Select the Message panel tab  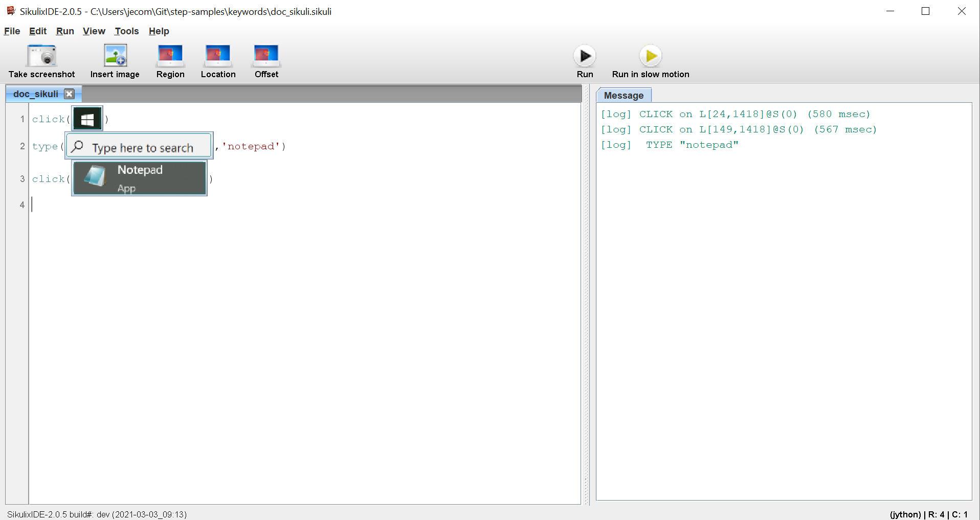pos(623,95)
